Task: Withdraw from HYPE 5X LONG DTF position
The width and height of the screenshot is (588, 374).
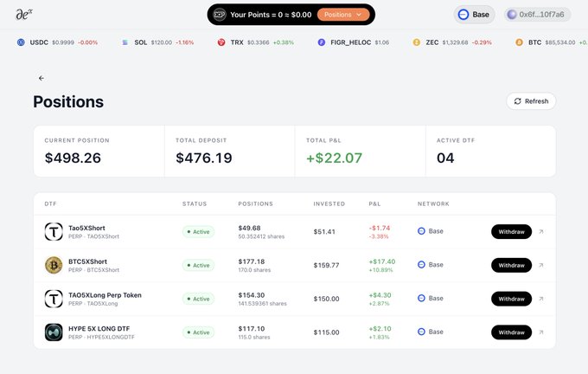Action: click(x=512, y=332)
